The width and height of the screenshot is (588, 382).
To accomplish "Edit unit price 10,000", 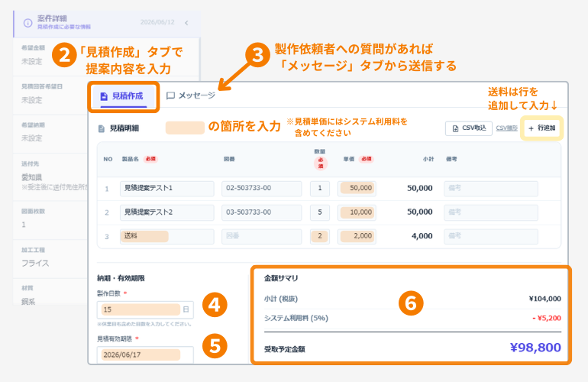I will point(357,212).
